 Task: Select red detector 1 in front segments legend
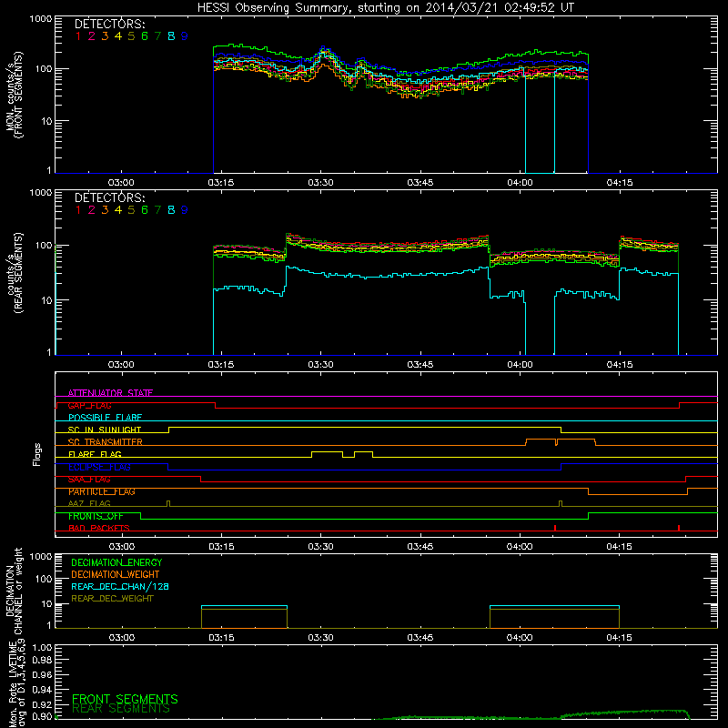[78, 36]
